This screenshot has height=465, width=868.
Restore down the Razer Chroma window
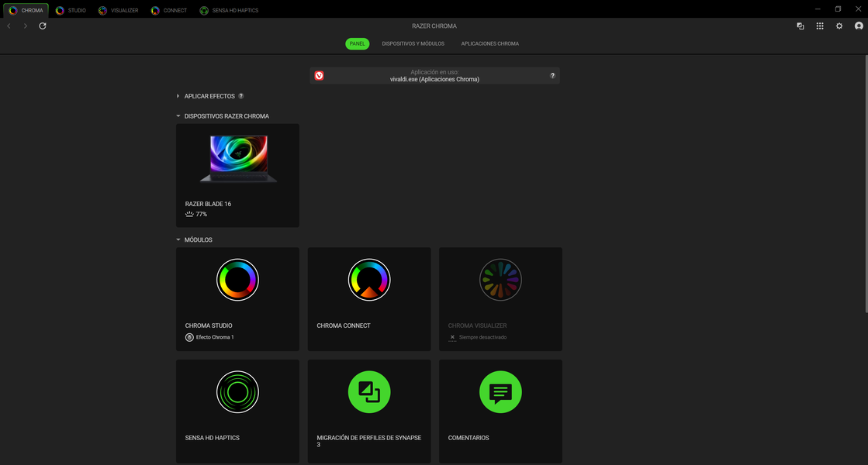(838, 9)
